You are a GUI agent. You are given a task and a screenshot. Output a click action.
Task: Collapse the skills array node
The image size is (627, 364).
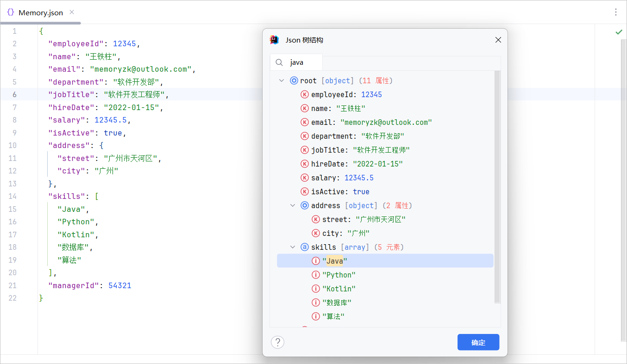tap(293, 247)
